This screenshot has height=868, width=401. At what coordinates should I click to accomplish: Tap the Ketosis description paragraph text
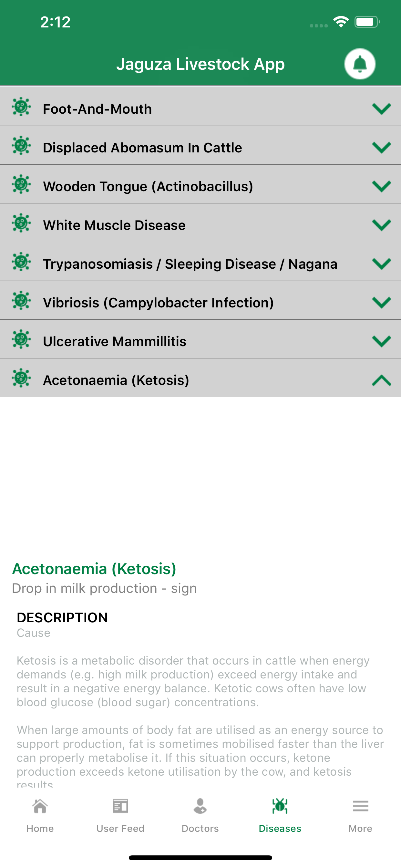point(193,681)
